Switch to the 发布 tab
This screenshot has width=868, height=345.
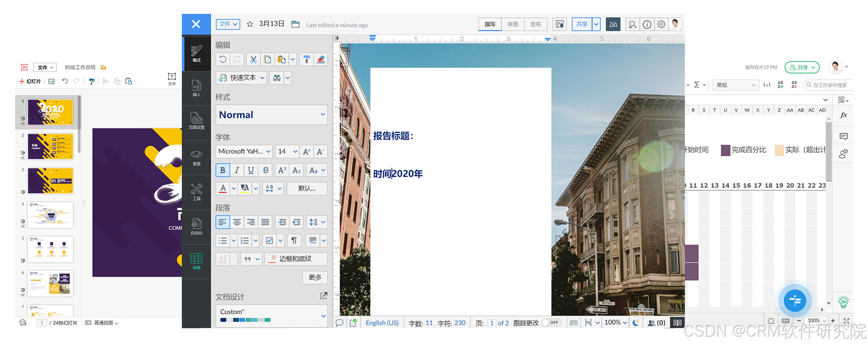coord(536,24)
